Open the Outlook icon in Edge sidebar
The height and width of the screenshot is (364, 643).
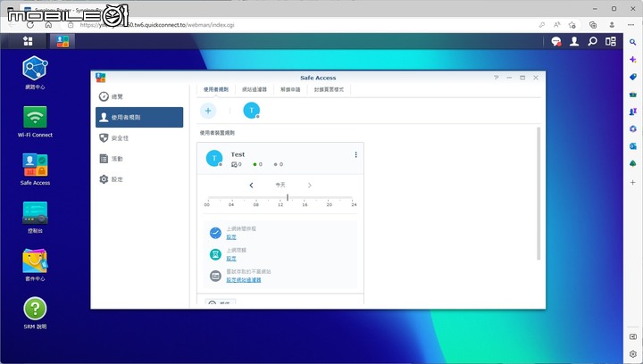coord(633,145)
